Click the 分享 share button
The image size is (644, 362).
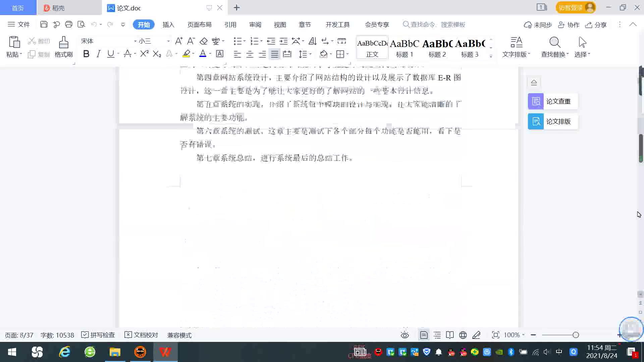[x=596, y=25]
